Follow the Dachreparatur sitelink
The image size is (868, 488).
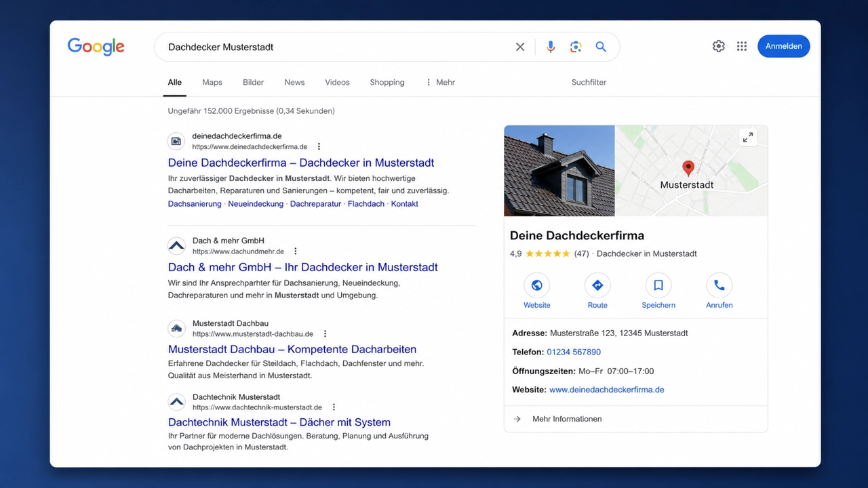[x=315, y=204]
